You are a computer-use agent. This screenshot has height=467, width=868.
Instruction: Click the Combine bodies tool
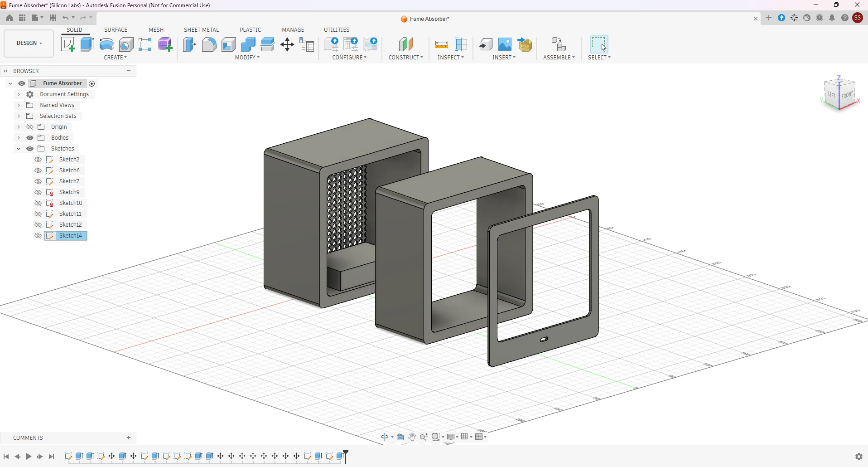point(249,44)
